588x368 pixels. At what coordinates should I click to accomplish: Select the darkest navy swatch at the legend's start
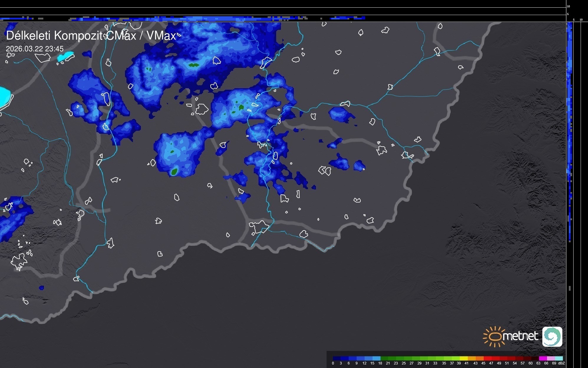[x=337, y=358]
